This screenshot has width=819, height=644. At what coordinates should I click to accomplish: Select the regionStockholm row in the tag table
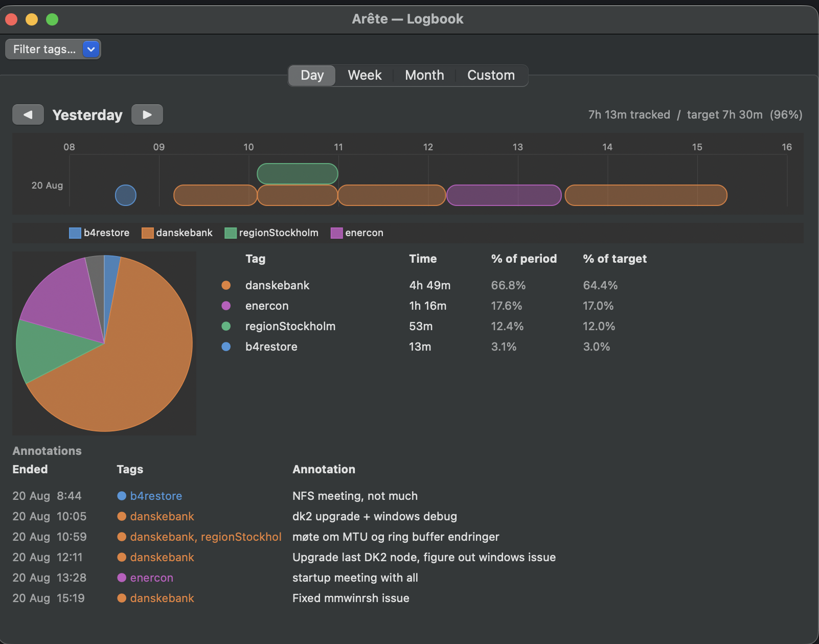(x=435, y=326)
